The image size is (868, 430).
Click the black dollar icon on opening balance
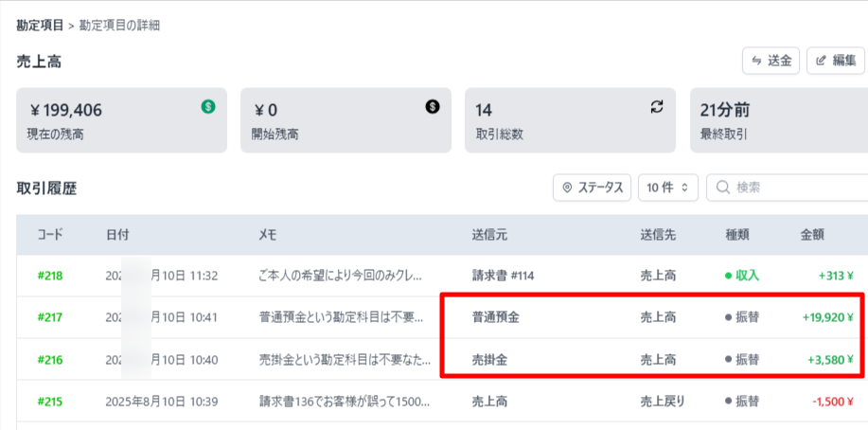pos(433,106)
